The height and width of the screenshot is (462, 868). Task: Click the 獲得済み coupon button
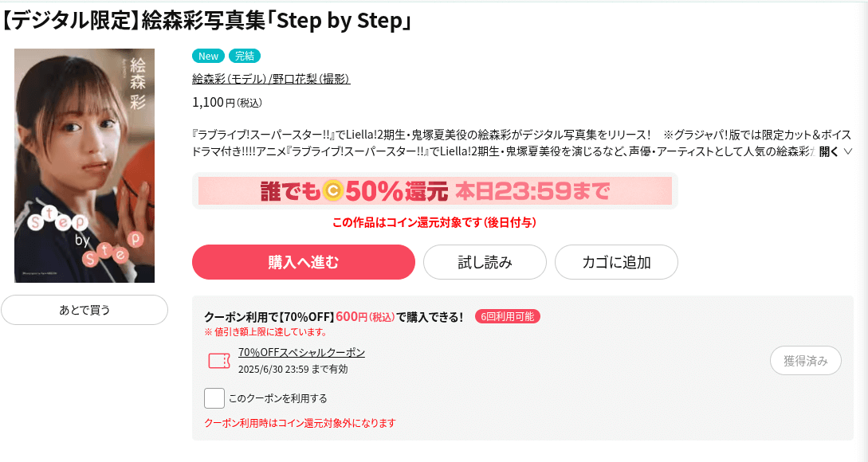[806, 361]
